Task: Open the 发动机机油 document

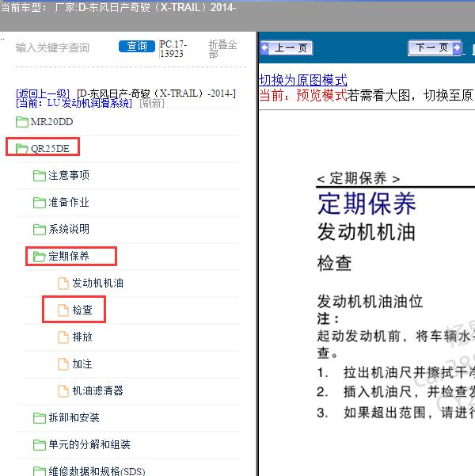Action: pyautogui.click(x=97, y=283)
